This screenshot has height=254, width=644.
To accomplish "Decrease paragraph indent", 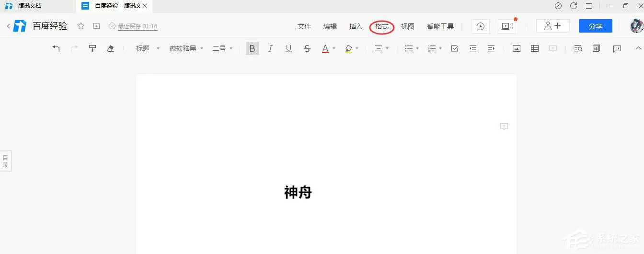I will coord(473,48).
